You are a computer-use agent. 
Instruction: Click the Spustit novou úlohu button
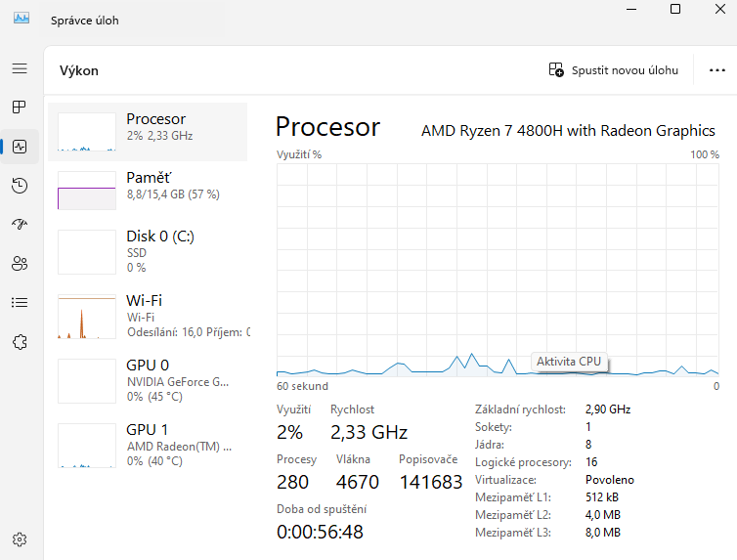613,70
